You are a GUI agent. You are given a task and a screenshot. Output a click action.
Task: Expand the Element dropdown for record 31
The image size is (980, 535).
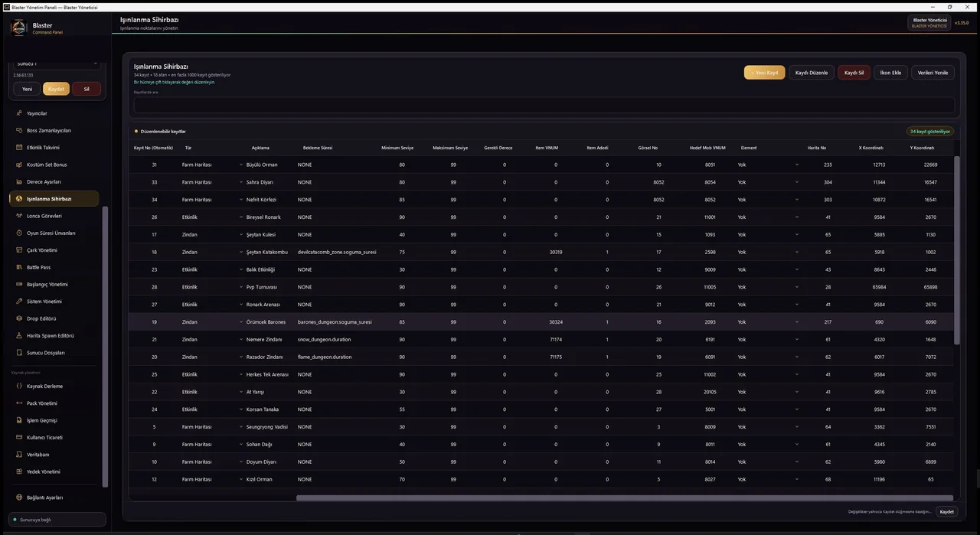[768, 165]
